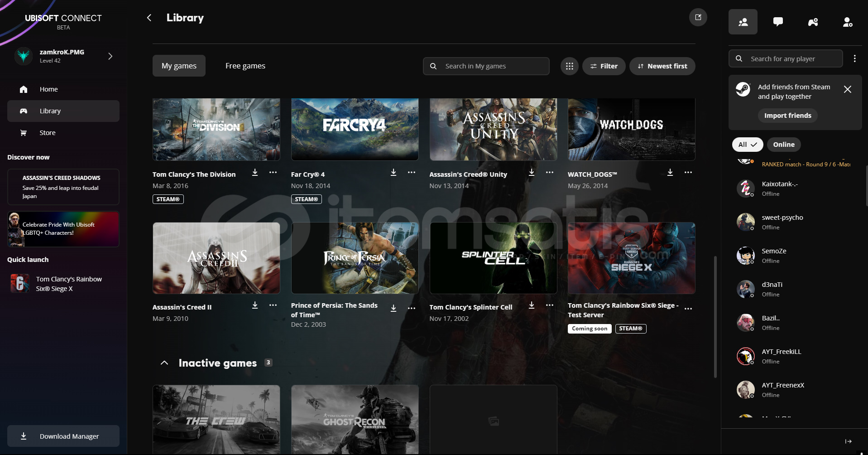Open more options for Far Cry 4

(412, 173)
